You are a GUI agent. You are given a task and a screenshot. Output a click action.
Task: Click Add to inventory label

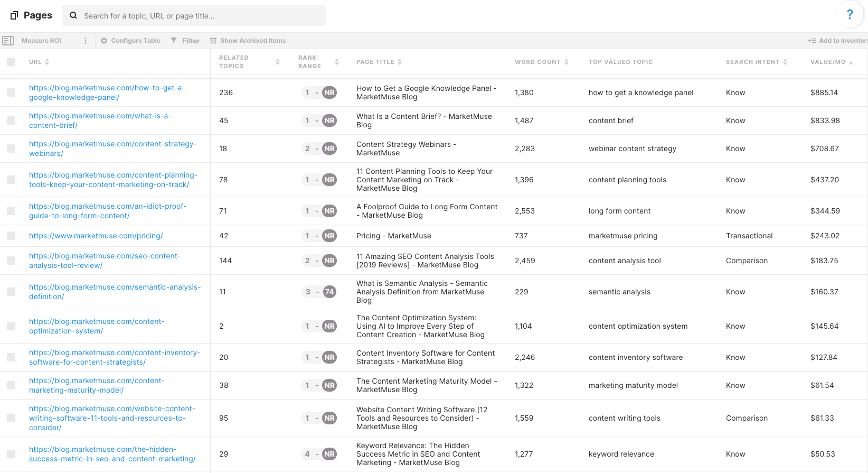[843, 41]
